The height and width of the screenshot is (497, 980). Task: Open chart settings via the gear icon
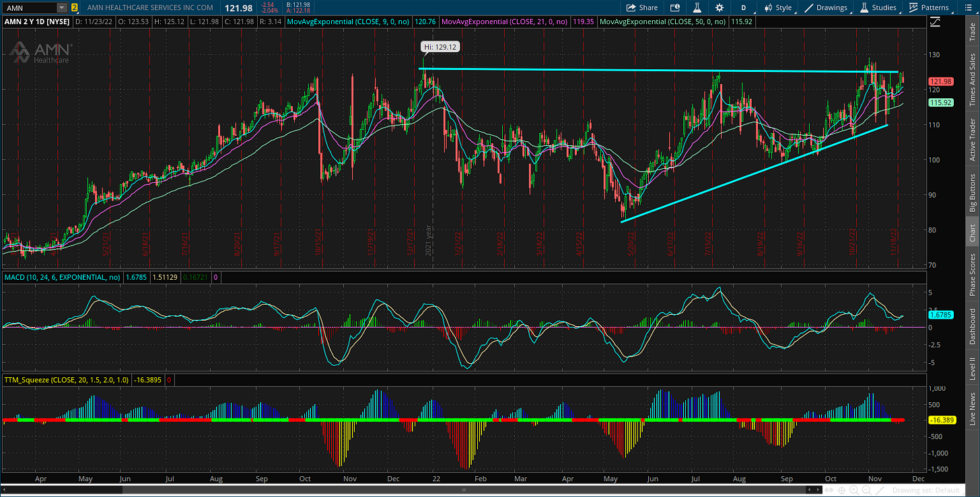coord(720,7)
